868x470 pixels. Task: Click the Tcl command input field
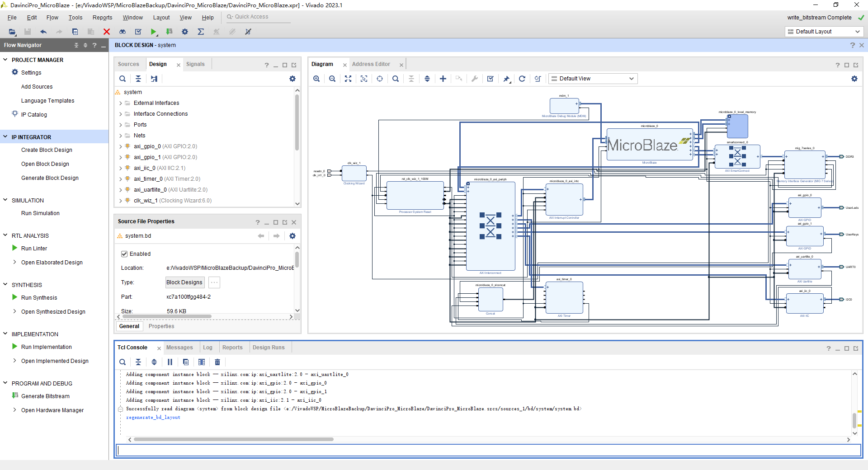[489, 450]
